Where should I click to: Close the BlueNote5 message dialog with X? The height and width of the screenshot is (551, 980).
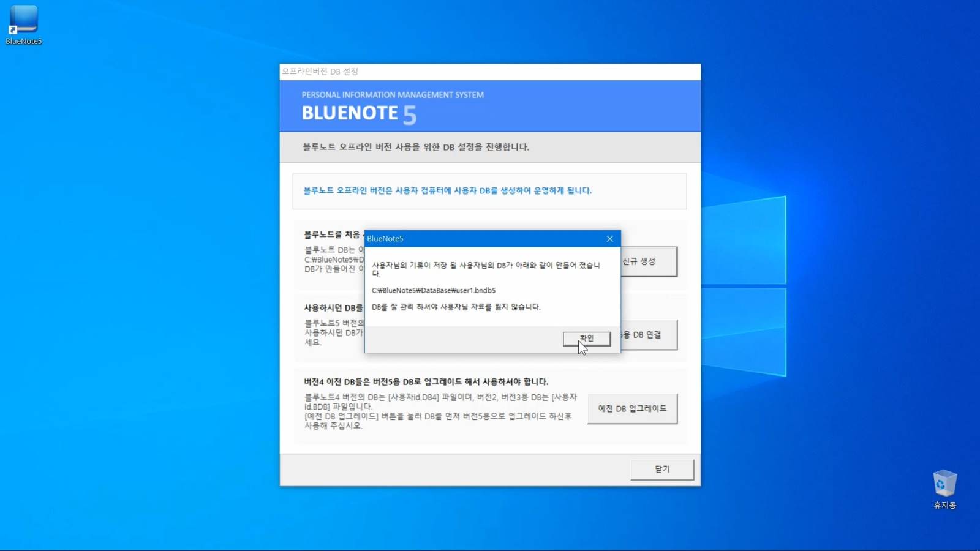[609, 239]
